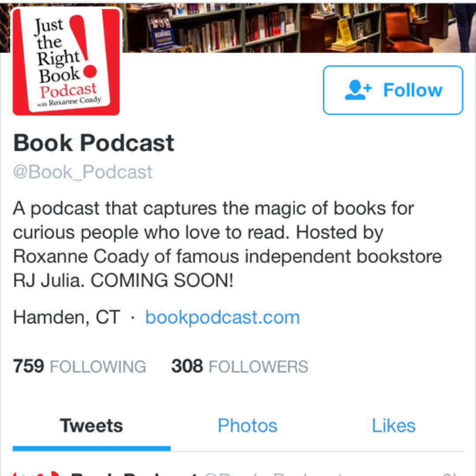Tap the Hamden, CT location text

pyautogui.click(x=67, y=317)
